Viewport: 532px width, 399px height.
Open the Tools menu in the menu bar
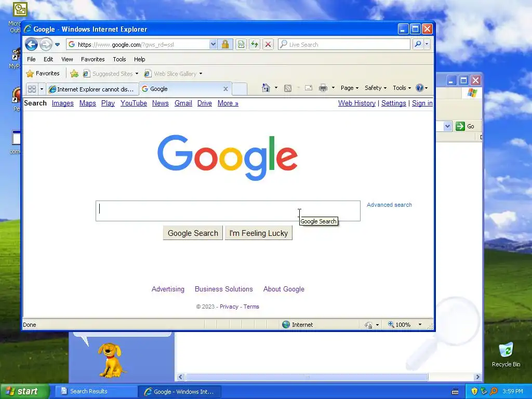[x=119, y=59]
